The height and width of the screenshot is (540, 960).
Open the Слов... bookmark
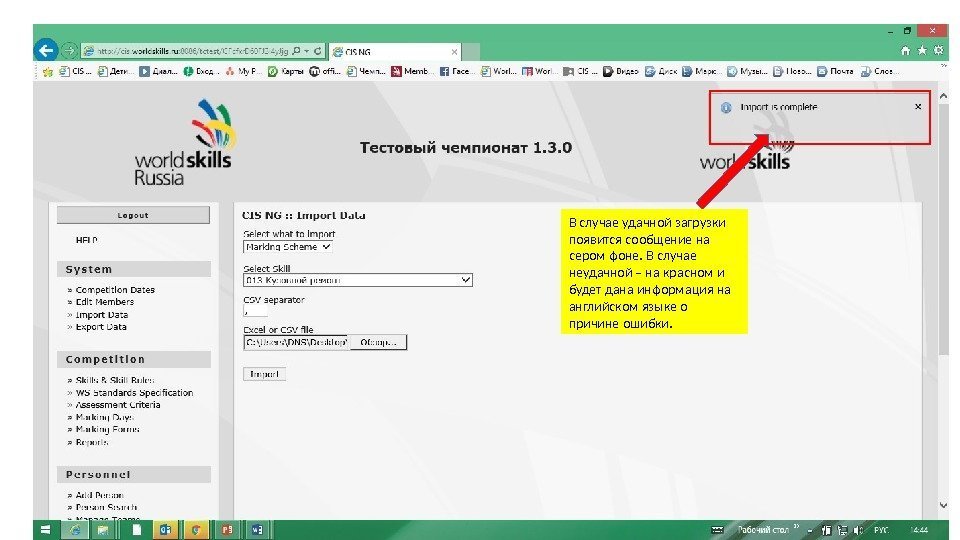(x=880, y=72)
